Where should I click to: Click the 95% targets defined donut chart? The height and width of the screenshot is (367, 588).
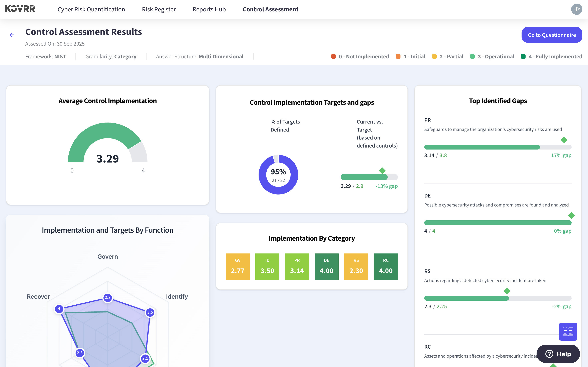pos(278,175)
